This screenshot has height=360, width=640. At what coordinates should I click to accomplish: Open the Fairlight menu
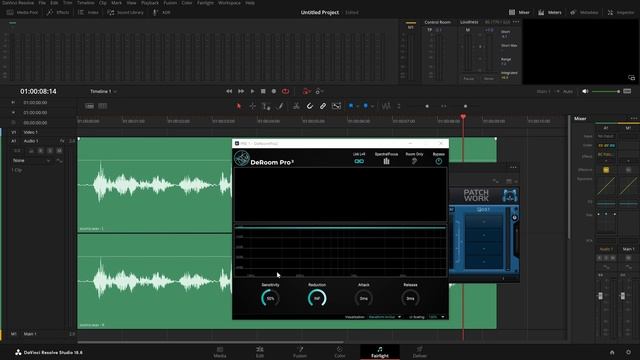tap(205, 3)
